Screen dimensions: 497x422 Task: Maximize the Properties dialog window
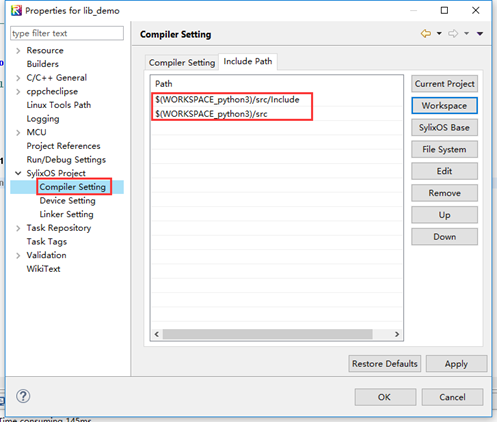(x=444, y=10)
